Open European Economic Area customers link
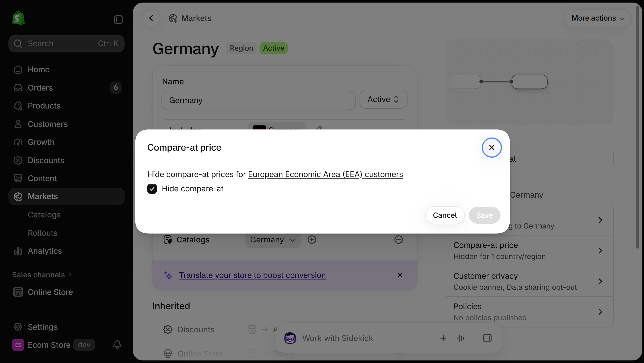644x363 pixels. pyautogui.click(x=325, y=174)
